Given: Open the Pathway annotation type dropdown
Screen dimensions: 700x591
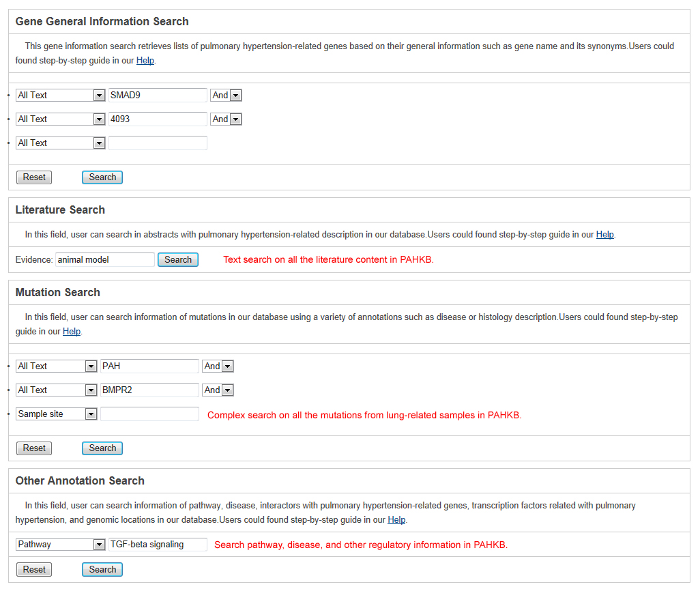Looking at the screenshot, I should click(x=60, y=545).
